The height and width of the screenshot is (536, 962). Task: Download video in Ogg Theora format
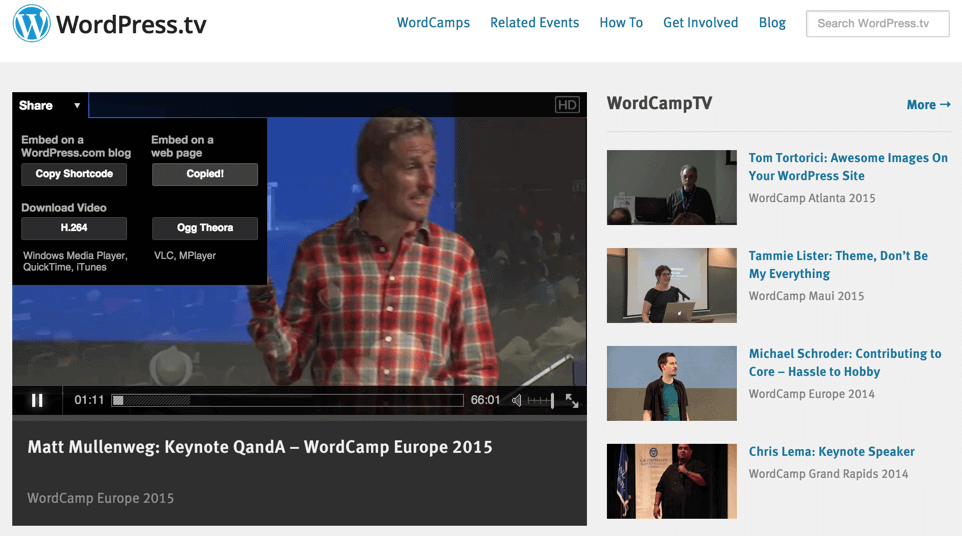click(204, 228)
